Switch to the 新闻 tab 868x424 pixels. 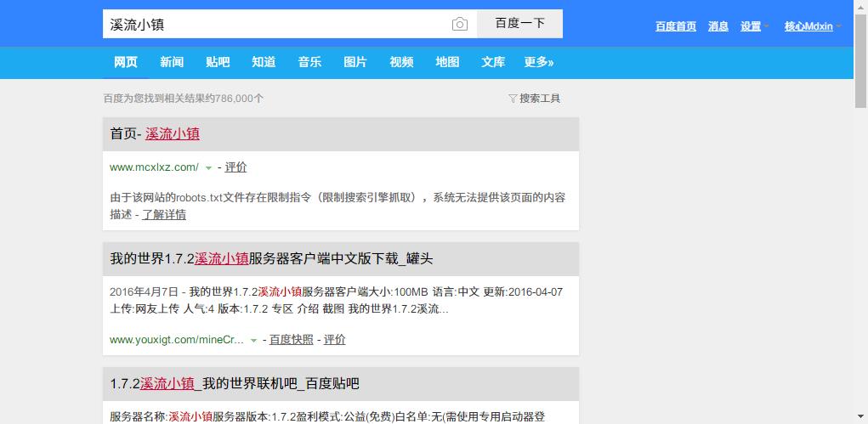[x=172, y=63]
